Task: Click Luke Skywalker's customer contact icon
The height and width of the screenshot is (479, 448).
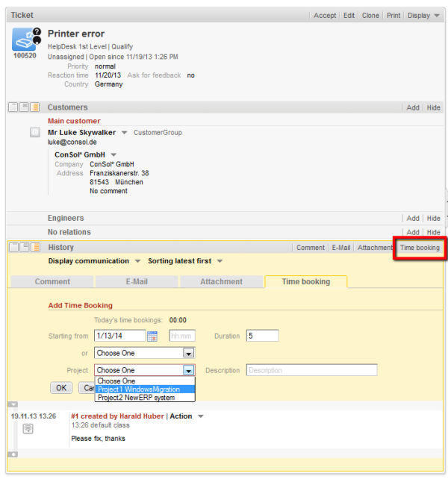Action: click(x=34, y=132)
